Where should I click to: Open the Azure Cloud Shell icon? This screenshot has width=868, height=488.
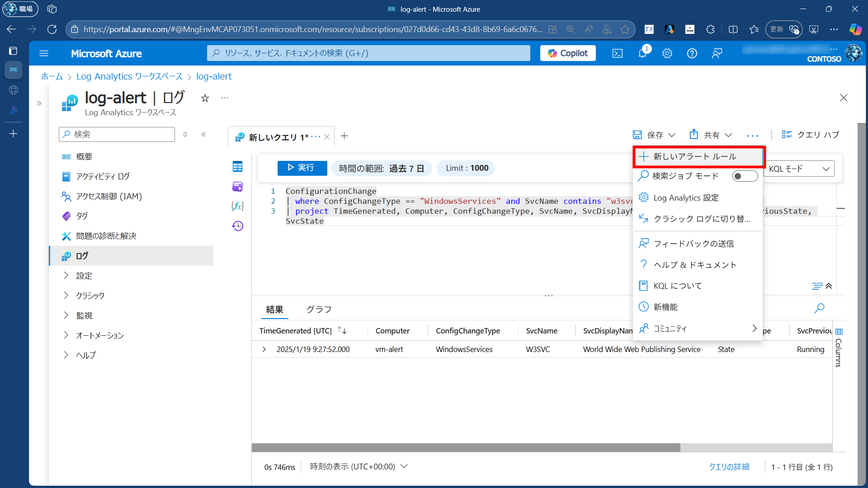pos(617,53)
